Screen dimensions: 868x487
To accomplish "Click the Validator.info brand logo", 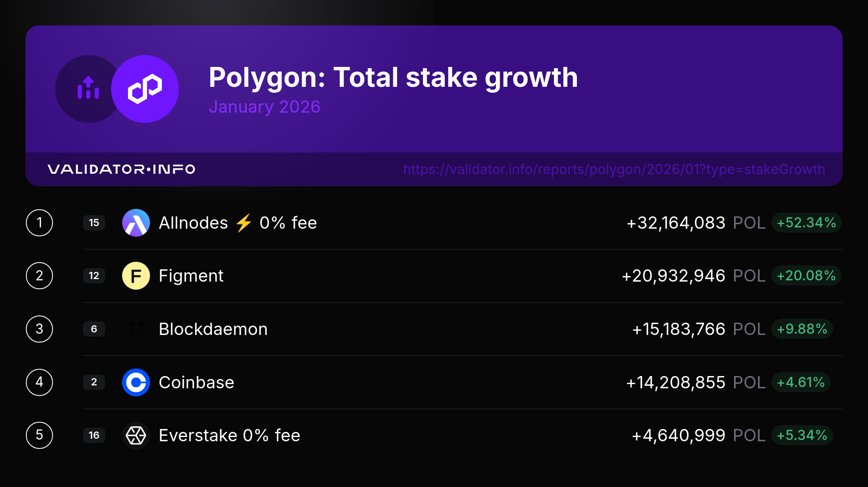I will (121, 169).
